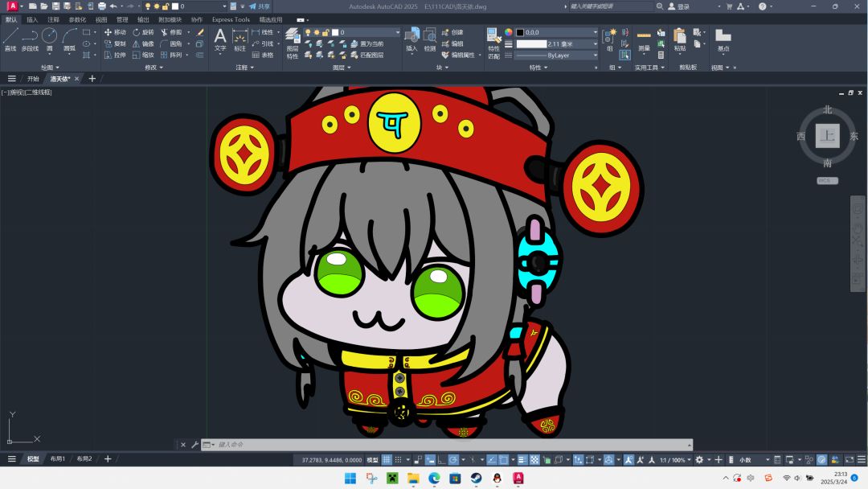Click the Scale (缩放) tool
868x489 pixels.
pos(143,55)
